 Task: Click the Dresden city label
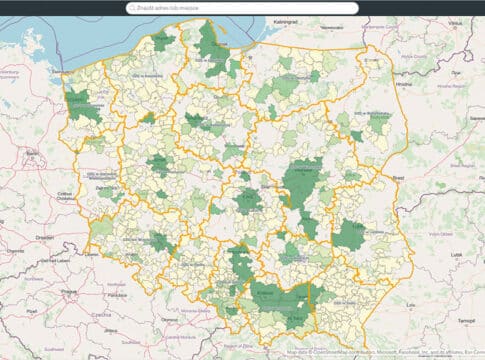[45, 238]
